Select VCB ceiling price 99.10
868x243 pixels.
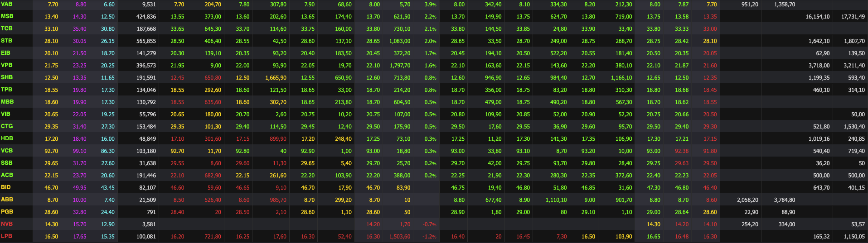pos(79,151)
